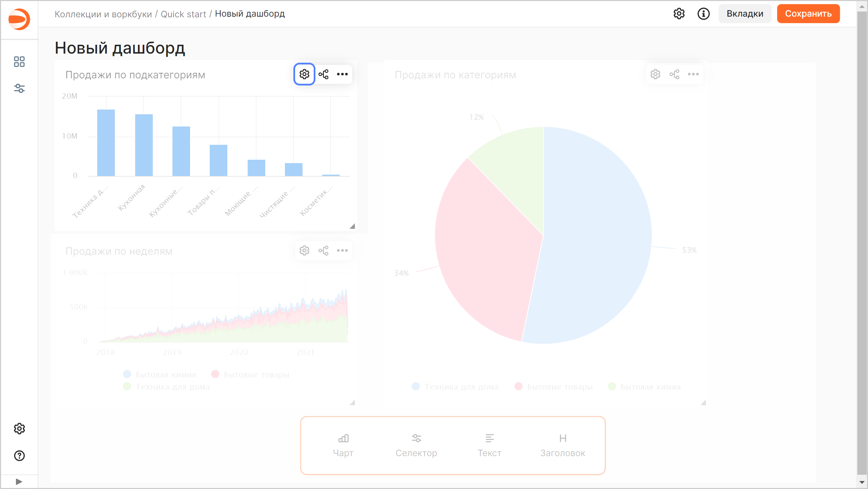Add a Чарт widget from the panel
This screenshot has height=489, width=868.
click(x=343, y=445)
